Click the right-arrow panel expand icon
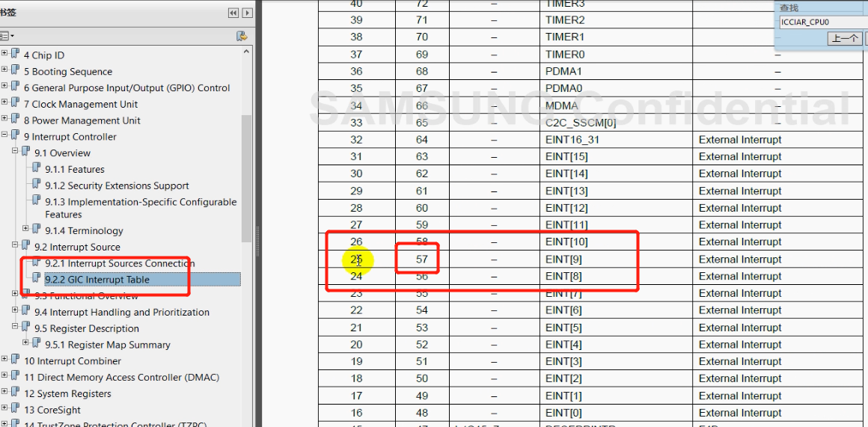 246,13
